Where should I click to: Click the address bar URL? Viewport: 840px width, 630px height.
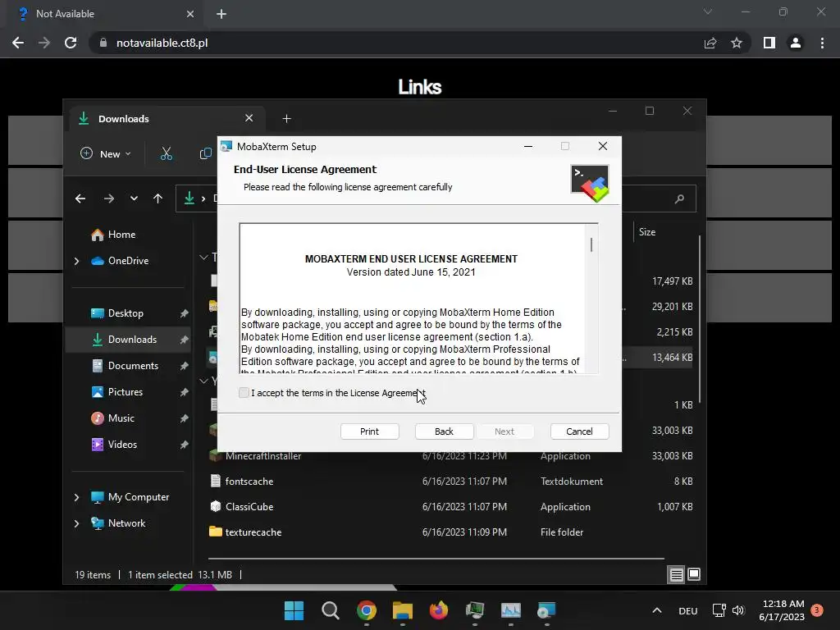[162, 43]
